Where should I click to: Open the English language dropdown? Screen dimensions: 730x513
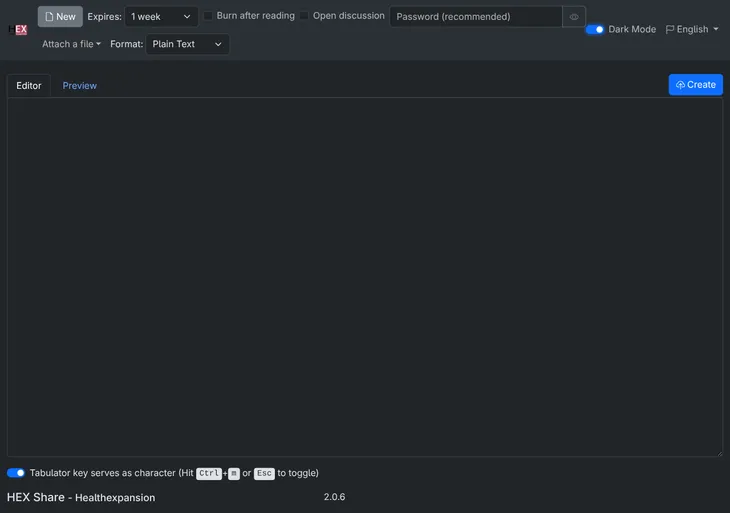pos(692,29)
